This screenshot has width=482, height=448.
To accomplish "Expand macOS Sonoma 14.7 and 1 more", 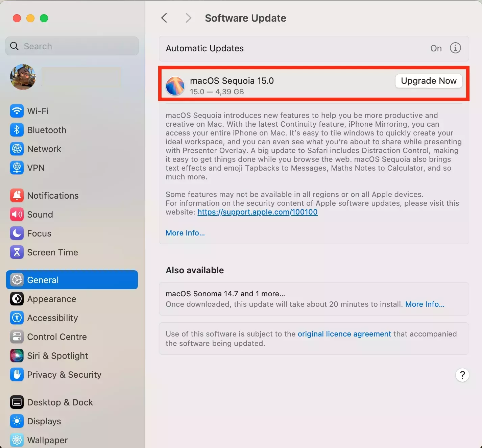I will pos(225,293).
